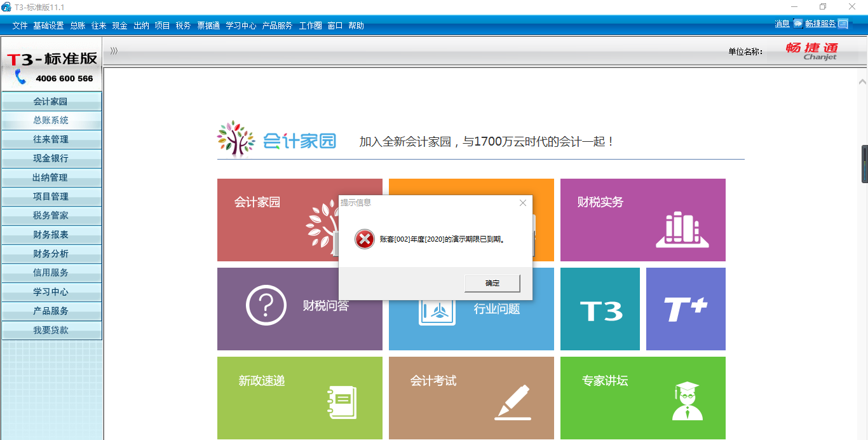Open the 工作圈 menu
This screenshot has height=440, width=868.
tap(310, 25)
